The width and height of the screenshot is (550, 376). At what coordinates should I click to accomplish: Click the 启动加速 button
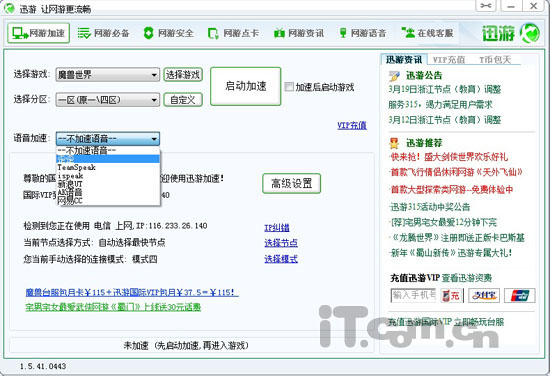click(246, 86)
